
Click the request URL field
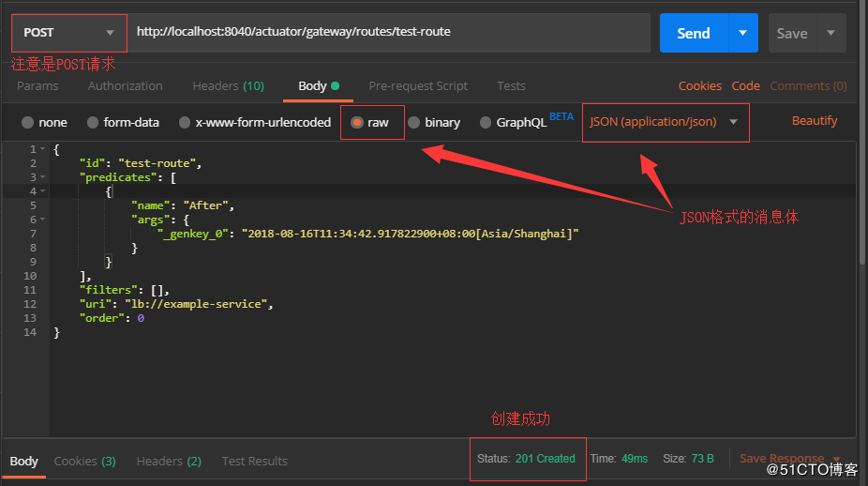click(x=389, y=32)
